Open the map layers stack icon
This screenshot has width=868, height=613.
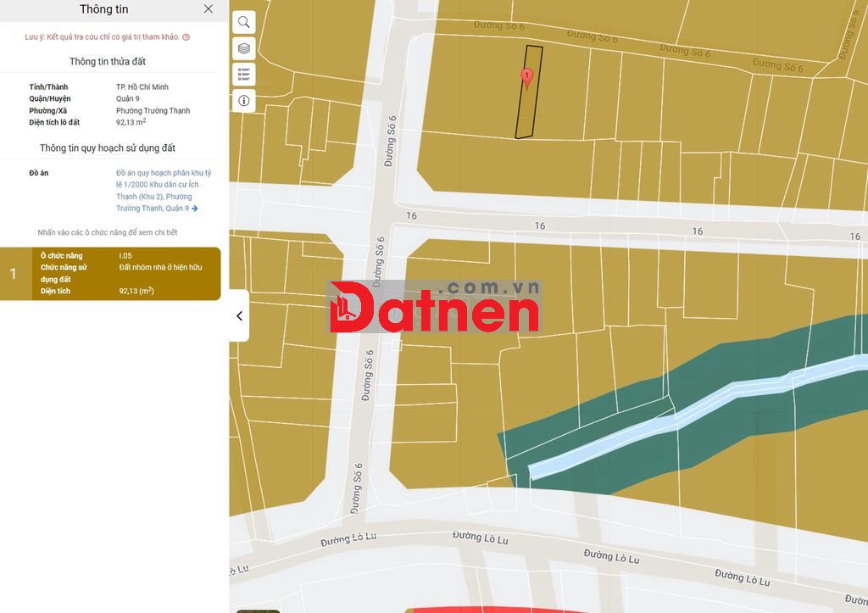pyautogui.click(x=243, y=48)
